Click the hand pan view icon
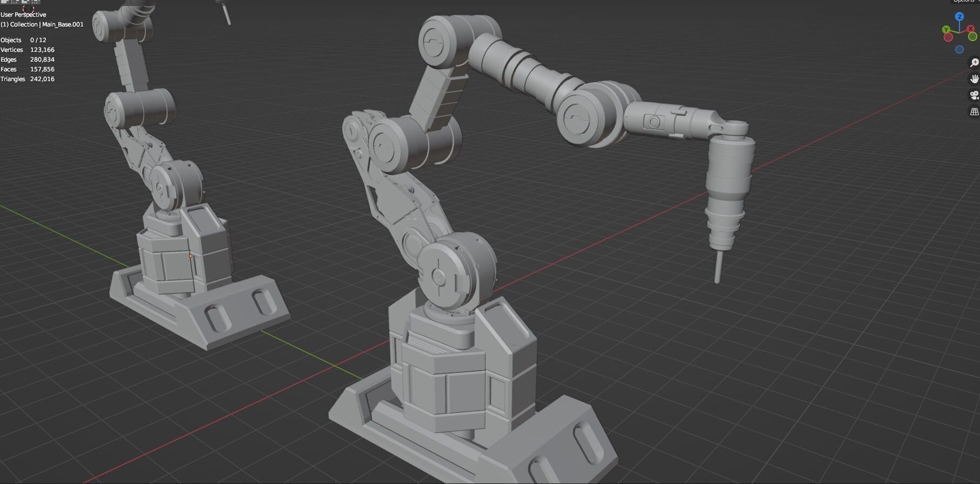980x484 pixels. tap(974, 79)
